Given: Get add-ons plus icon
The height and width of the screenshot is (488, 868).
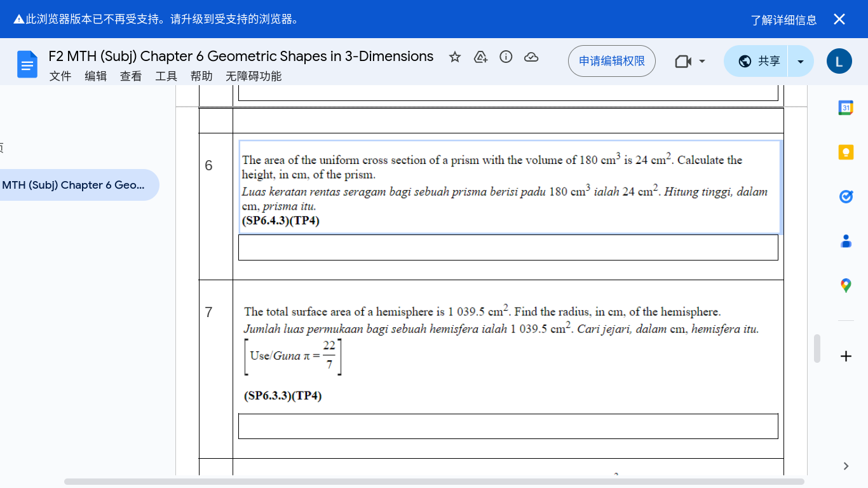Looking at the screenshot, I should pos(846,356).
